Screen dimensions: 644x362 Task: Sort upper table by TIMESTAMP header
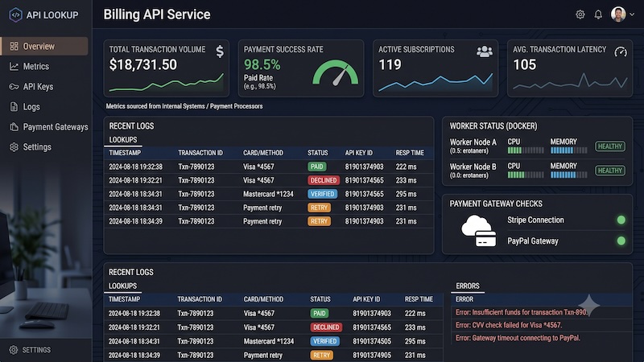click(125, 153)
